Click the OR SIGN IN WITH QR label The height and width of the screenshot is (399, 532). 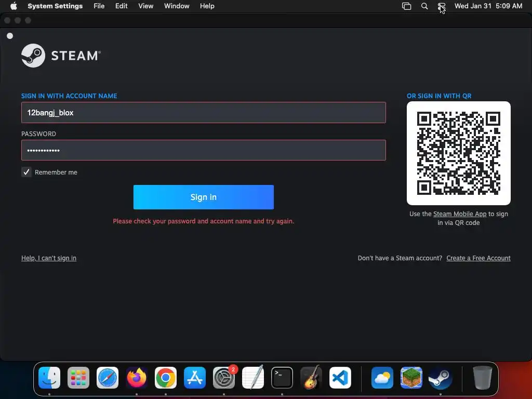pos(439,96)
